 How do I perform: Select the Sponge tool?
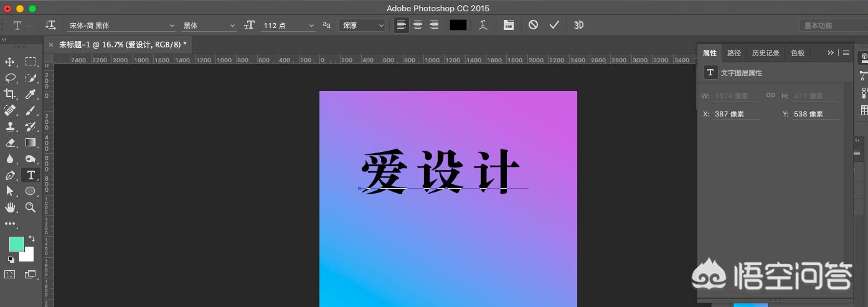[31, 159]
